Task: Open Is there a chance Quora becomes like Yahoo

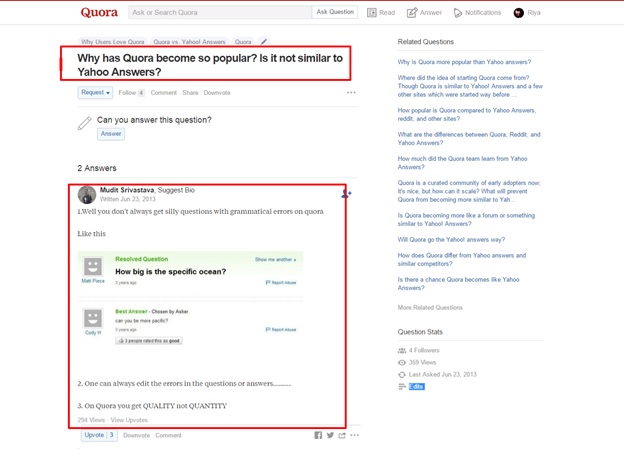Action: 458,283
